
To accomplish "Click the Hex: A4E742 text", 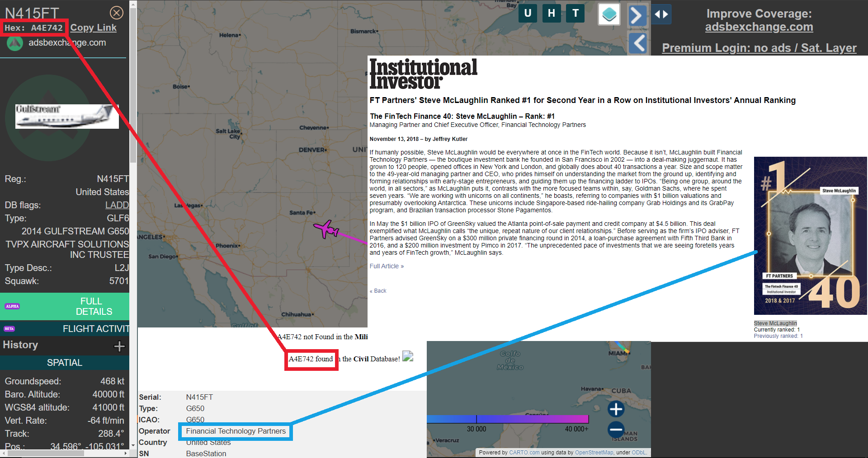I will tap(33, 28).
